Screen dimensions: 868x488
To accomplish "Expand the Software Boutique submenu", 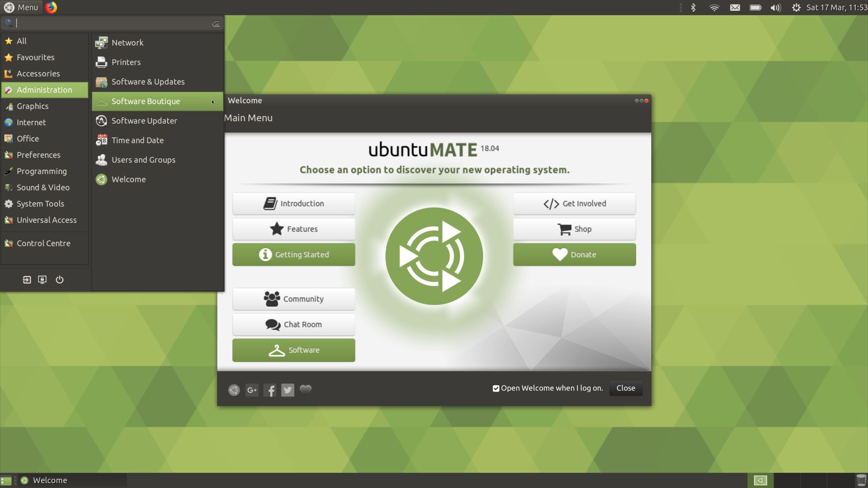I will [x=157, y=101].
